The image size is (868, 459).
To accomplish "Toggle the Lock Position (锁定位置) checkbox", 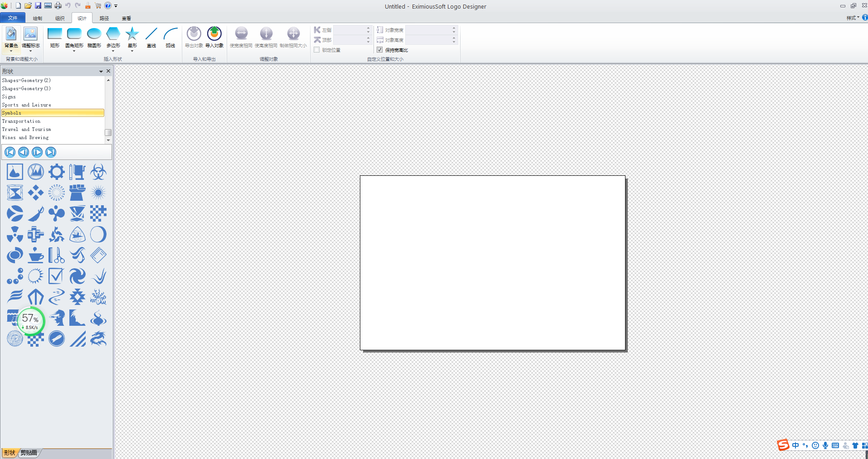I will [316, 50].
